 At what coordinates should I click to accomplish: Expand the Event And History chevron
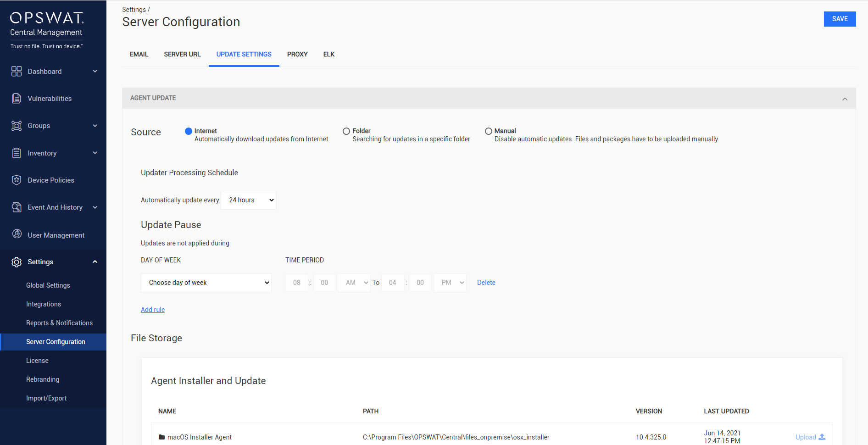click(95, 207)
